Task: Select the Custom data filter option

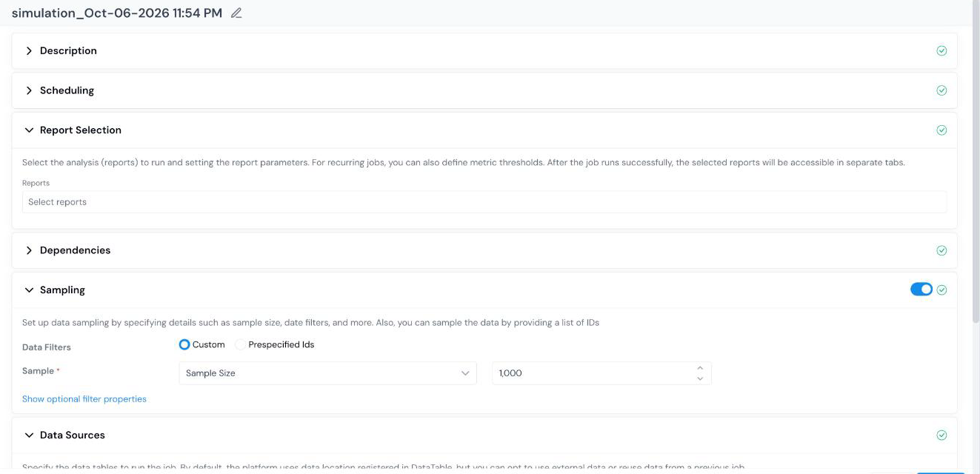Action: 184,344
